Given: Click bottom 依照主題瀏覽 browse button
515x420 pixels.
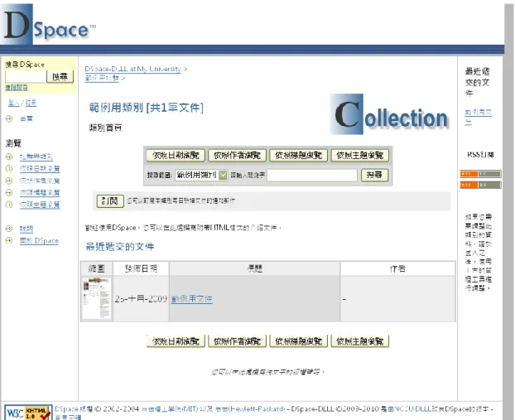Looking at the screenshot, I should pos(360,341).
